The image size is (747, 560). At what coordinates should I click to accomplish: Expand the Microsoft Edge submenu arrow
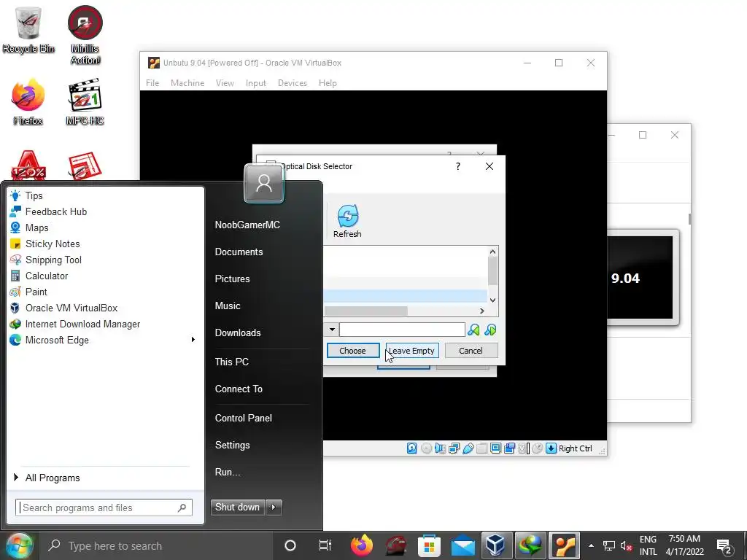(x=193, y=340)
